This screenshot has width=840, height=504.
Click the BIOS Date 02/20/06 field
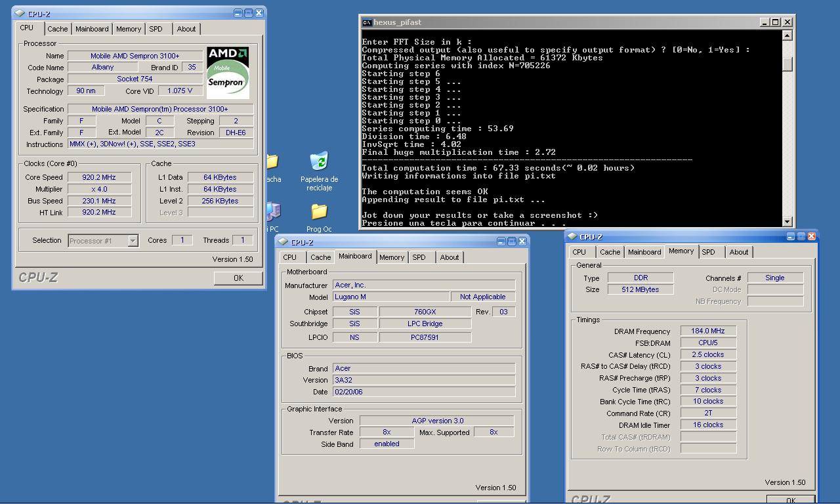click(x=424, y=392)
